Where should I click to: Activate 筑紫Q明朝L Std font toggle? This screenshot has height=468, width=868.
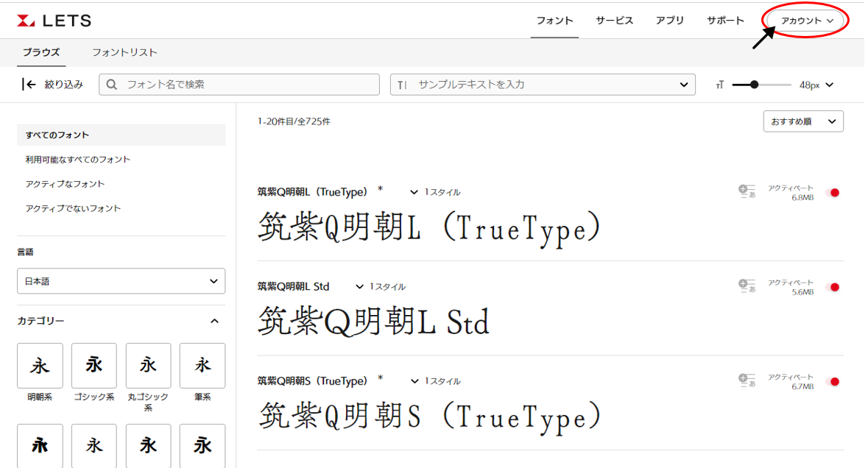click(833, 287)
